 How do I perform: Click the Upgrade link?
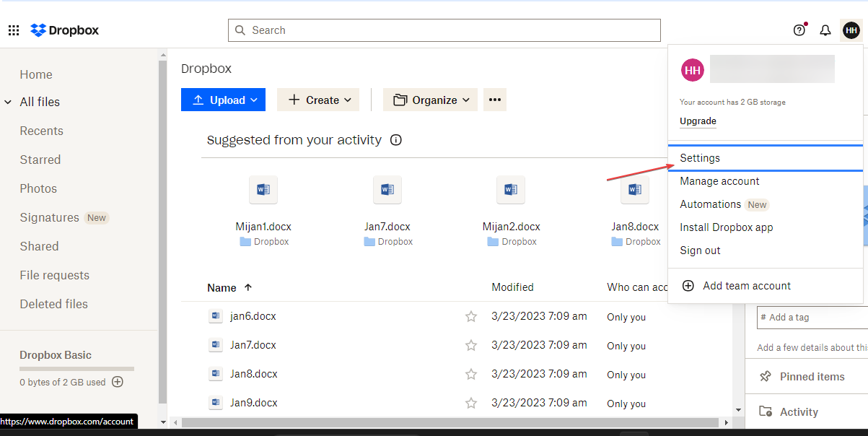[698, 121]
